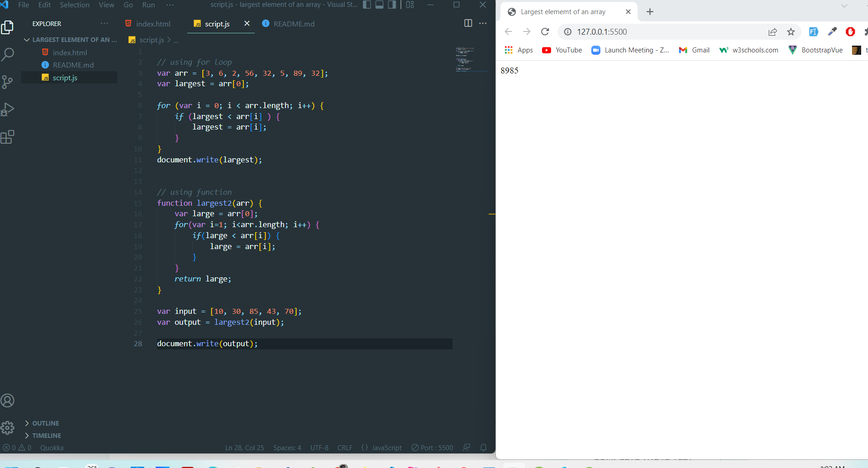
Task: Click the Accounts icon in the activity bar
Action: pyautogui.click(x=7, y=400)
